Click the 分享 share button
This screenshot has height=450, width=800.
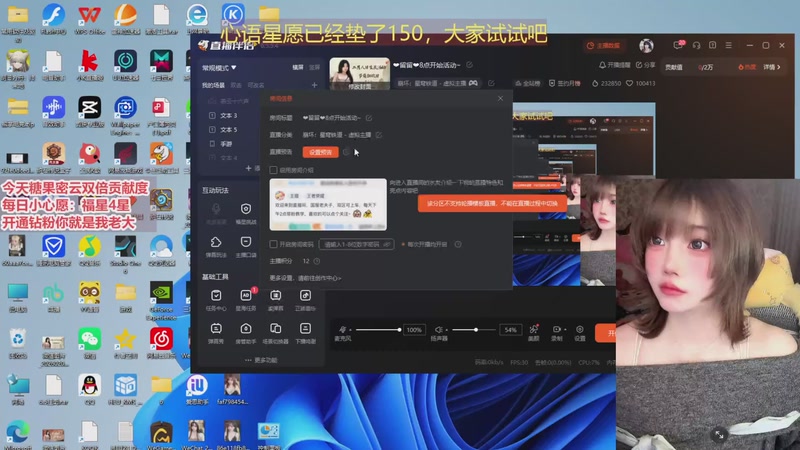645,65
